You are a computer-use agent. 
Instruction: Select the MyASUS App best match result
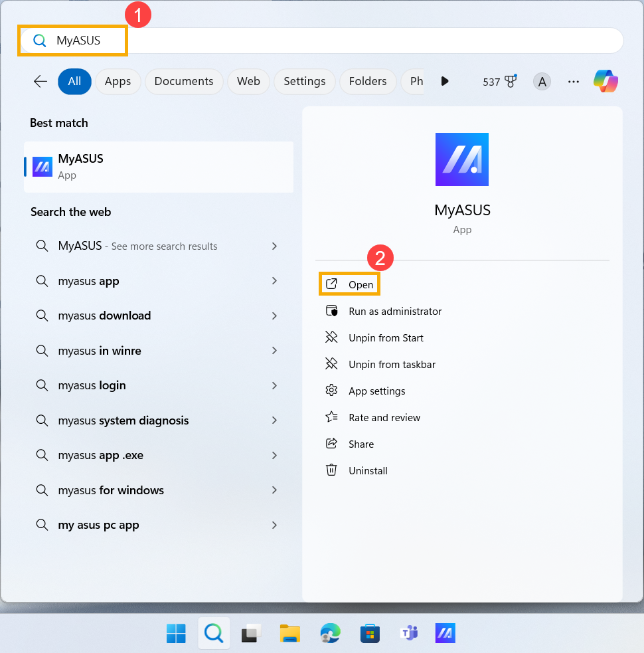tap(159, 167)
